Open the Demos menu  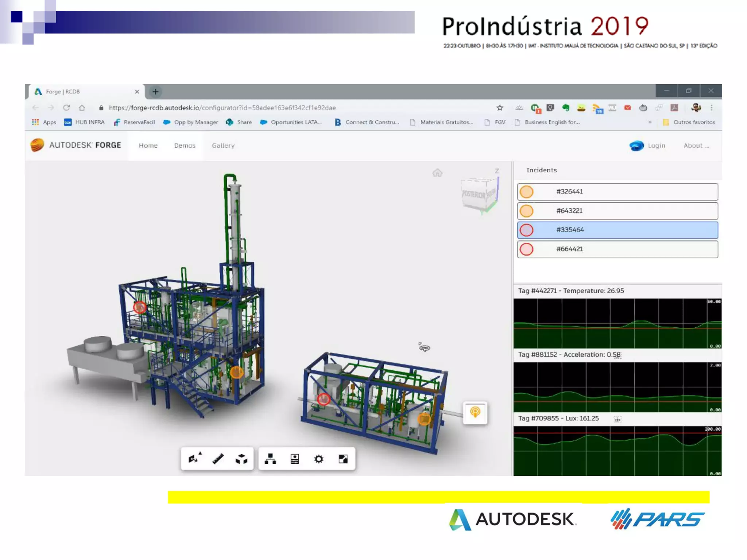click(x=185, y=145)
